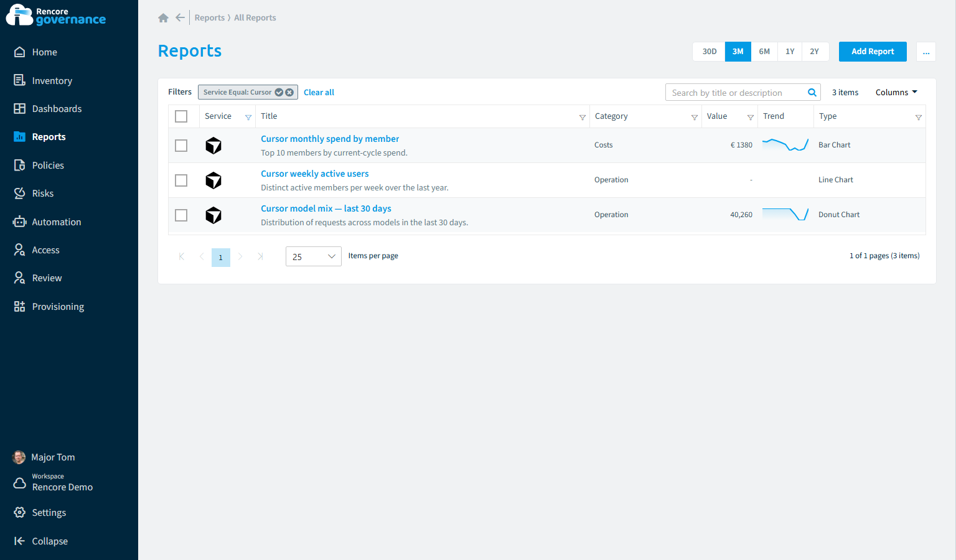Open the Service column filter

(248, 118)
